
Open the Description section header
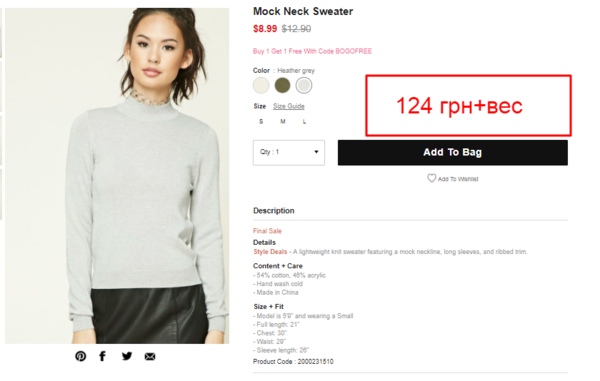(274, 211)
